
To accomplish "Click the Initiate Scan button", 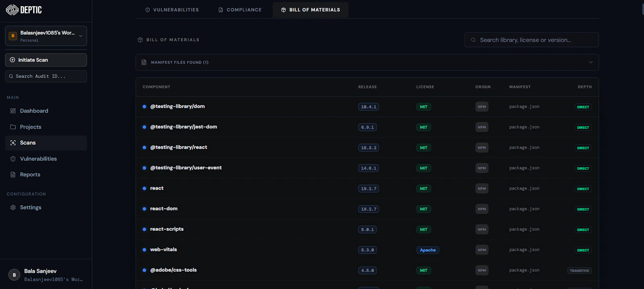I will (x=46, y=60).
